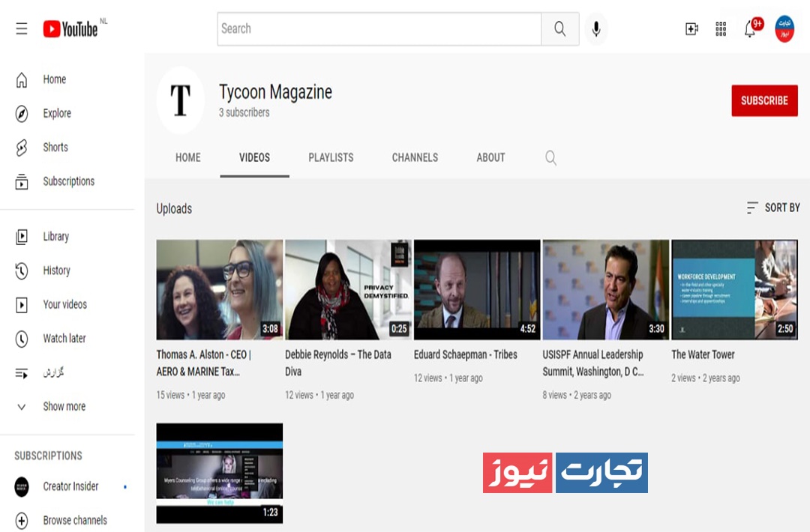Open the Thomas A. Alston video title
The height and width of the screenshot is (532, 810).
203,363
